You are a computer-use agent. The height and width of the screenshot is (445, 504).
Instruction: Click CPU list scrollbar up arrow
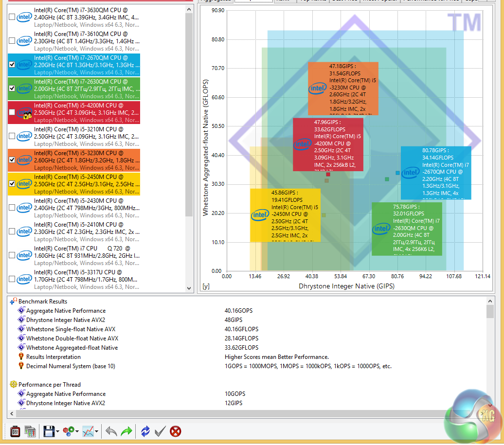tap(189, 10)
